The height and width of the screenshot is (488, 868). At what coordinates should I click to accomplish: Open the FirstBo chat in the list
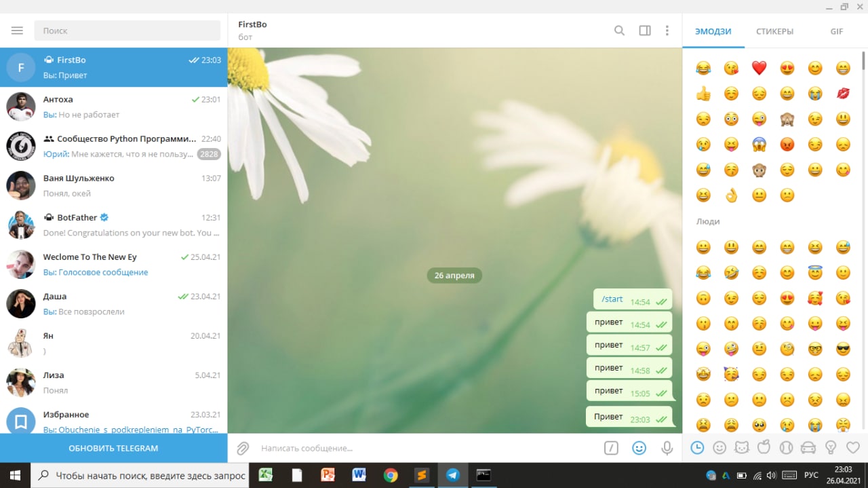coord(114,67)
